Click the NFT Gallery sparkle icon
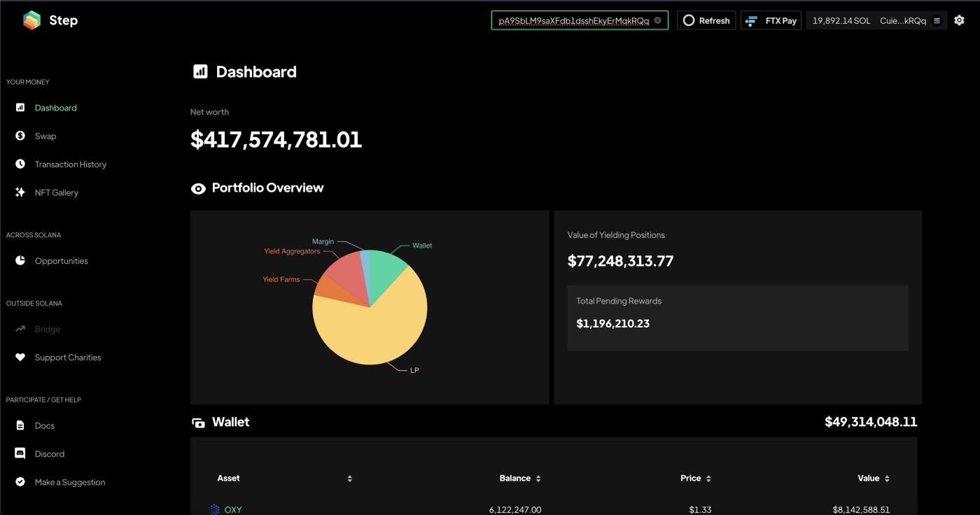The width and height of the screenshot is (980, 515). 20,192
